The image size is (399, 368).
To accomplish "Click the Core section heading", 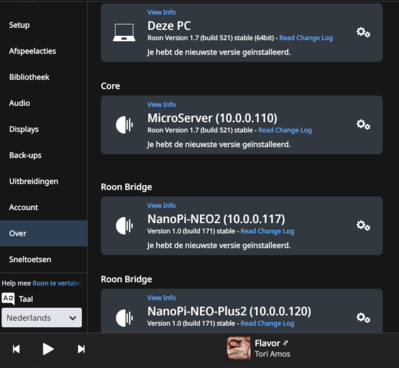I will [x=110, y=86].
